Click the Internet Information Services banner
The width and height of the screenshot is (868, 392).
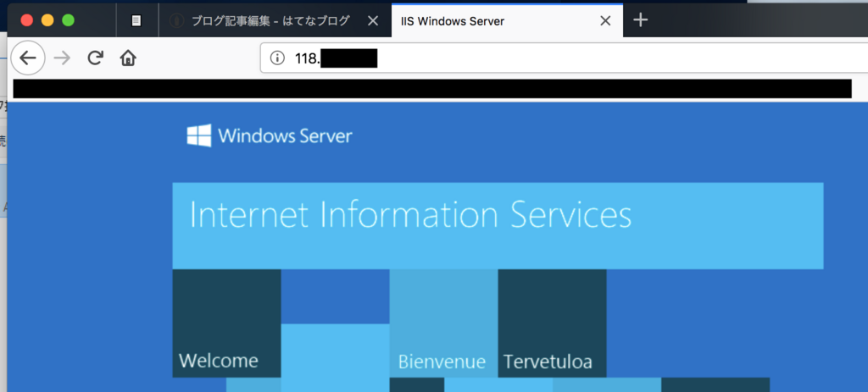coord(498,225)
